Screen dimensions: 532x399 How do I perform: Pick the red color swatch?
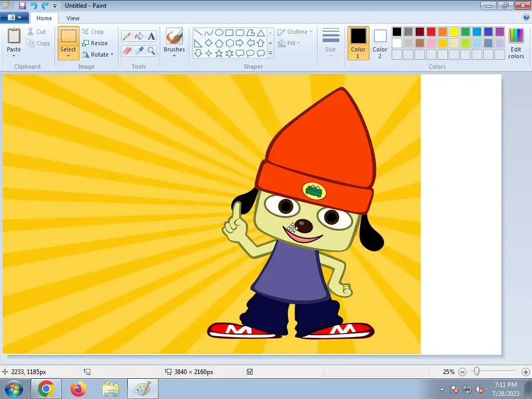click(431, 32)
